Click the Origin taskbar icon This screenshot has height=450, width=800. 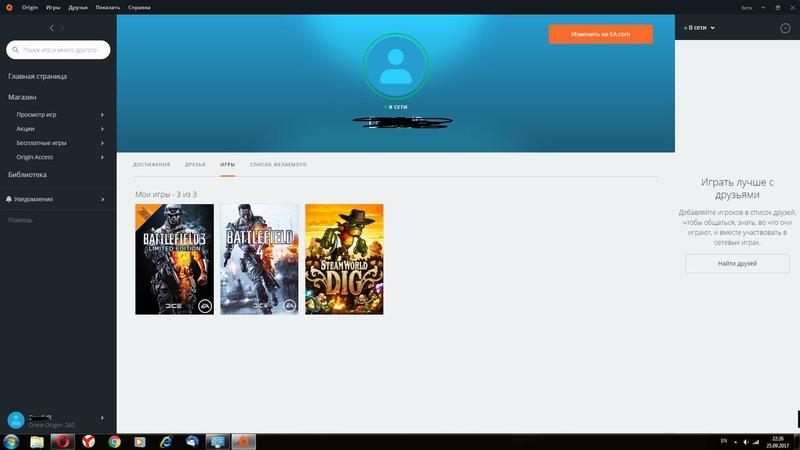[x=243, y=442]
